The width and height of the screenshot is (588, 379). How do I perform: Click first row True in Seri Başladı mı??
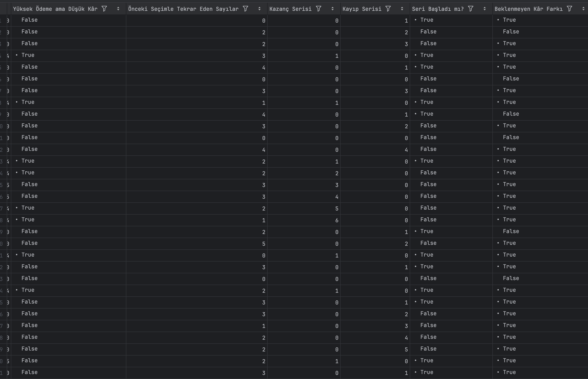click(x=426, y=20)
